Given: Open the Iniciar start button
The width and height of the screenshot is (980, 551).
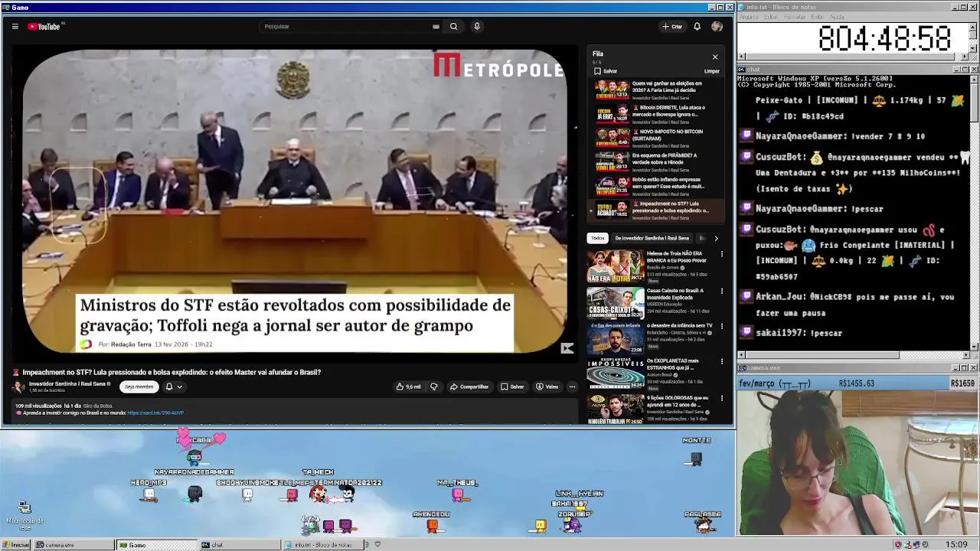Looking at the screenshot, I should [15, 545].
